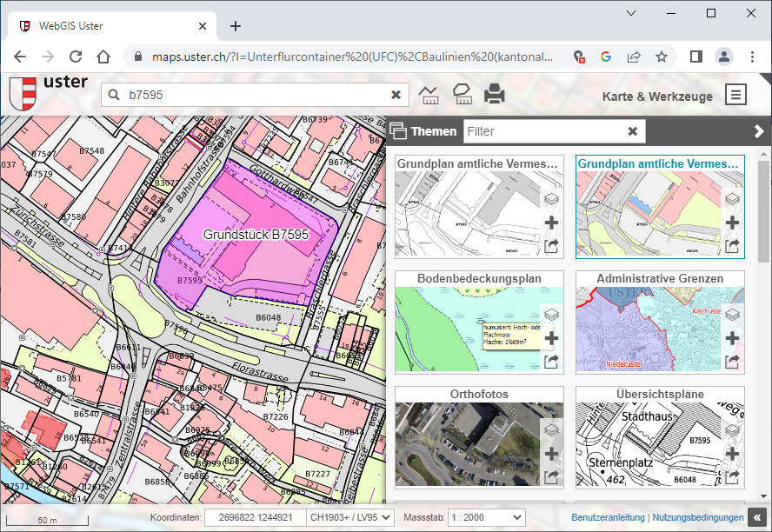Screen dimensions: 772x532
Task: Clear the b7595 search field with the X
Action: pos(396,95)
